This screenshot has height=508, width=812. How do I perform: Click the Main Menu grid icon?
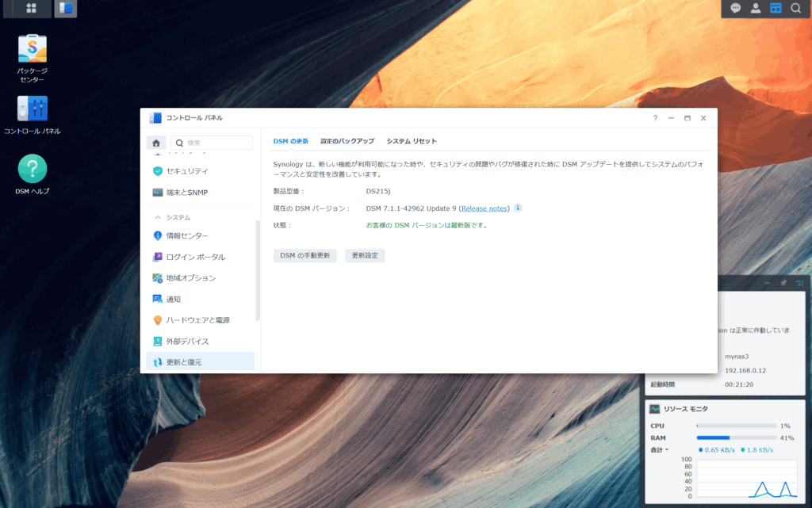tap(32, 9)
